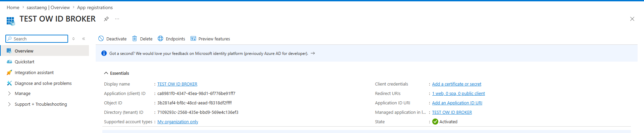This screenshot has height=133, width=644.
Task: Click the Overview sidebar icon
Action: 9,51
